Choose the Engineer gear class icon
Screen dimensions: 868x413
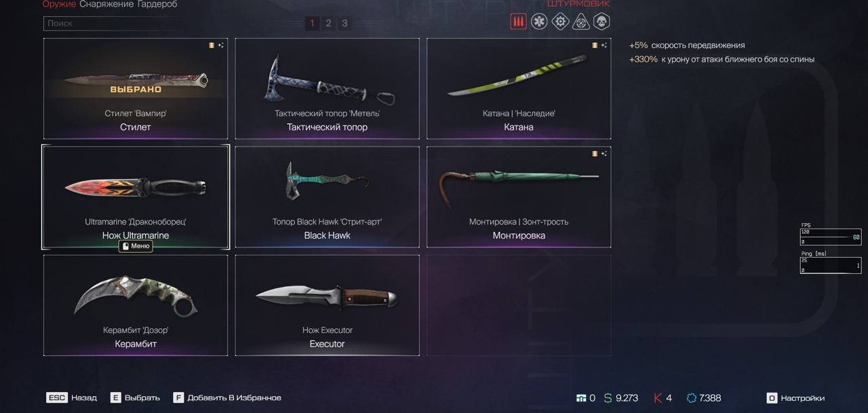tap(560, 22)
